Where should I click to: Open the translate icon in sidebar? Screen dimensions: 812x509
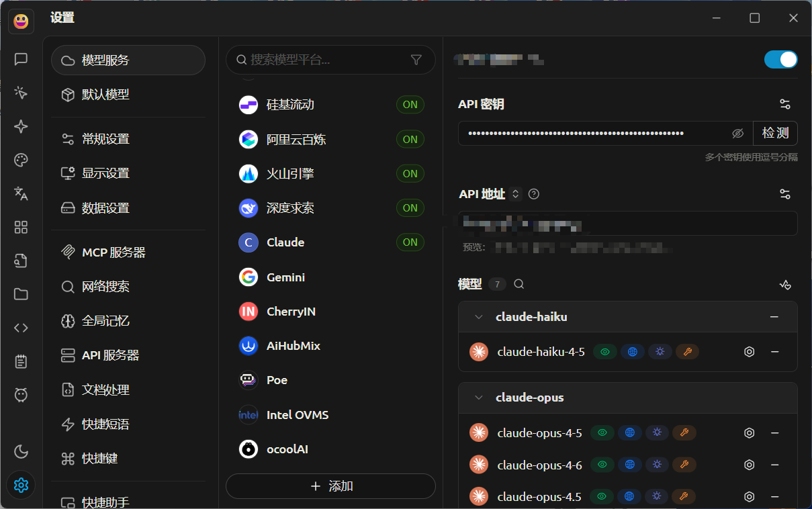pos(21,193)
